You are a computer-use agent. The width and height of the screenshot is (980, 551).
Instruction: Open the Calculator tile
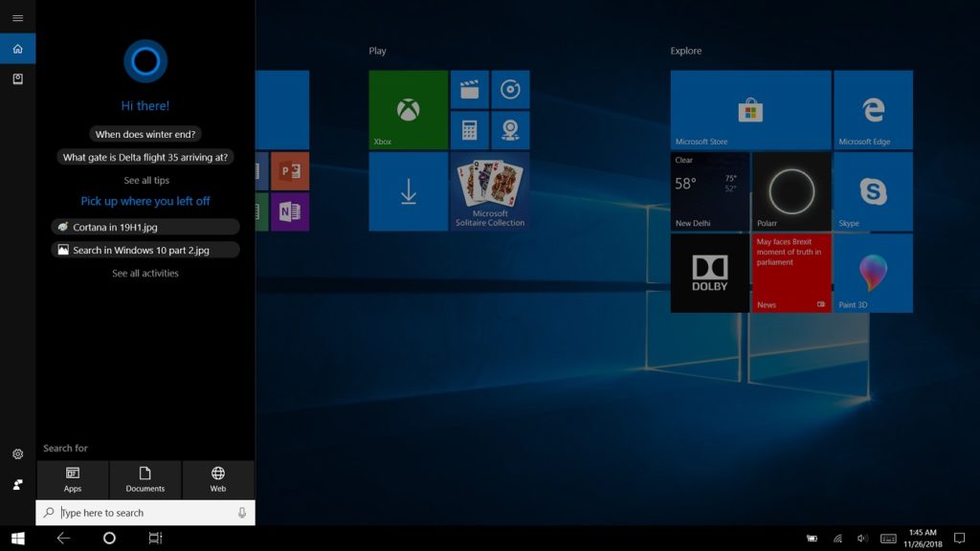pos(468,130)
